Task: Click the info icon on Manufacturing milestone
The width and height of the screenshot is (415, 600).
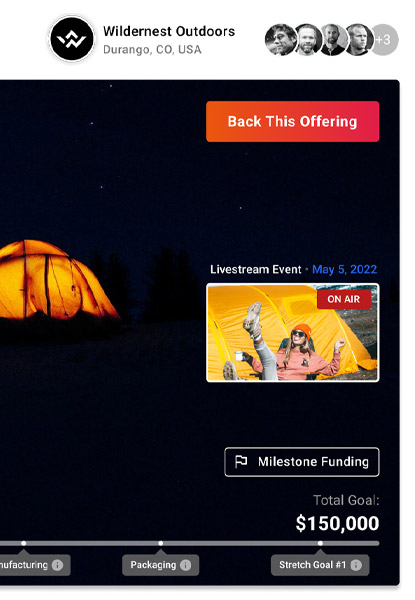Action: 57,565
